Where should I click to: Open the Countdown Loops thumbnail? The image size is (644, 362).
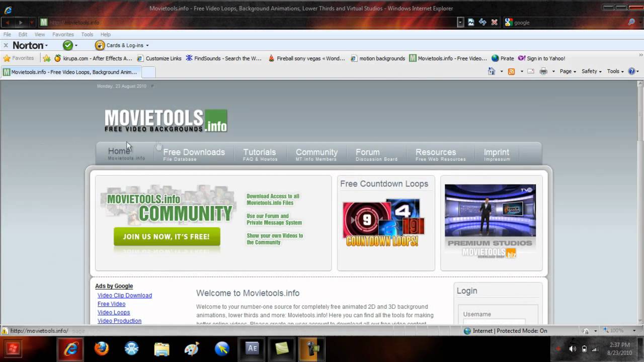click(383, 224)
